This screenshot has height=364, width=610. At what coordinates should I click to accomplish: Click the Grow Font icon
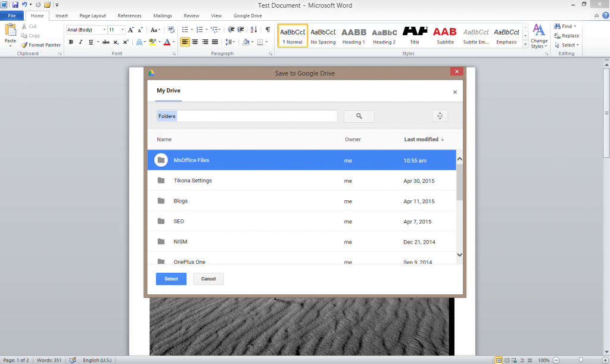coord(130,30)
